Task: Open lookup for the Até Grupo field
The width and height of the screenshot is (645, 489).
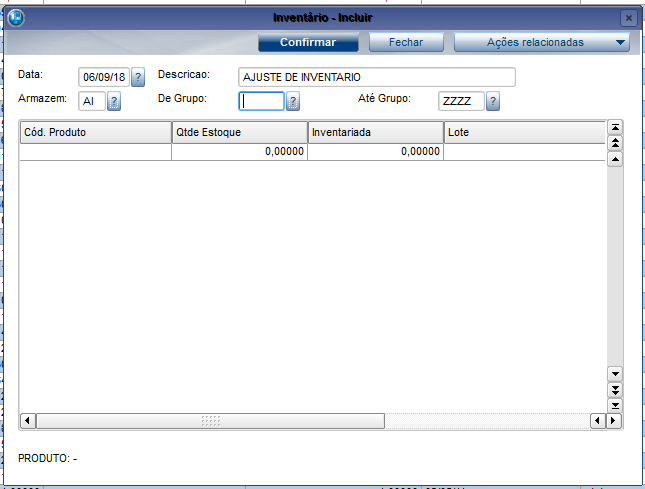Action: (493, 101)
